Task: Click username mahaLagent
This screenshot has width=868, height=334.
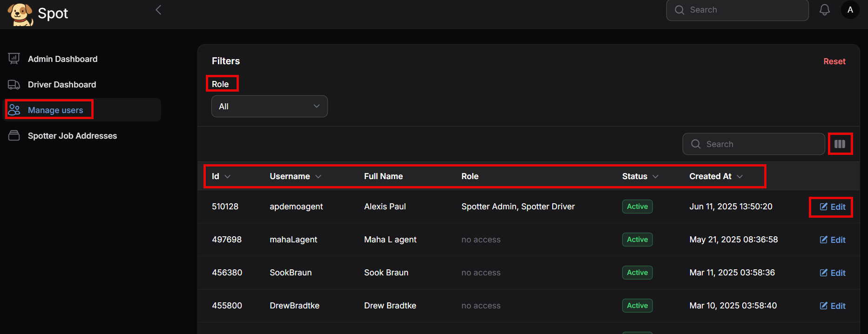Action: coord(293,240)
